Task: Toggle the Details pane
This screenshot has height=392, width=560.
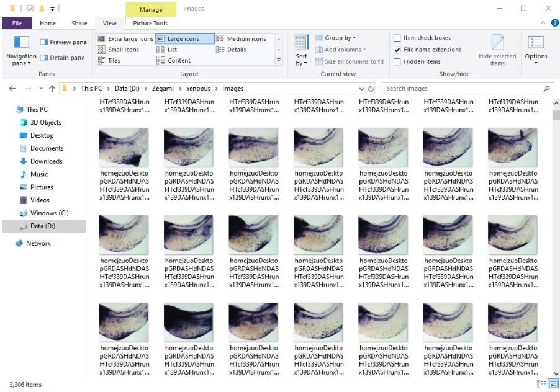Action: pyautogui.click(x=63, y=58)
